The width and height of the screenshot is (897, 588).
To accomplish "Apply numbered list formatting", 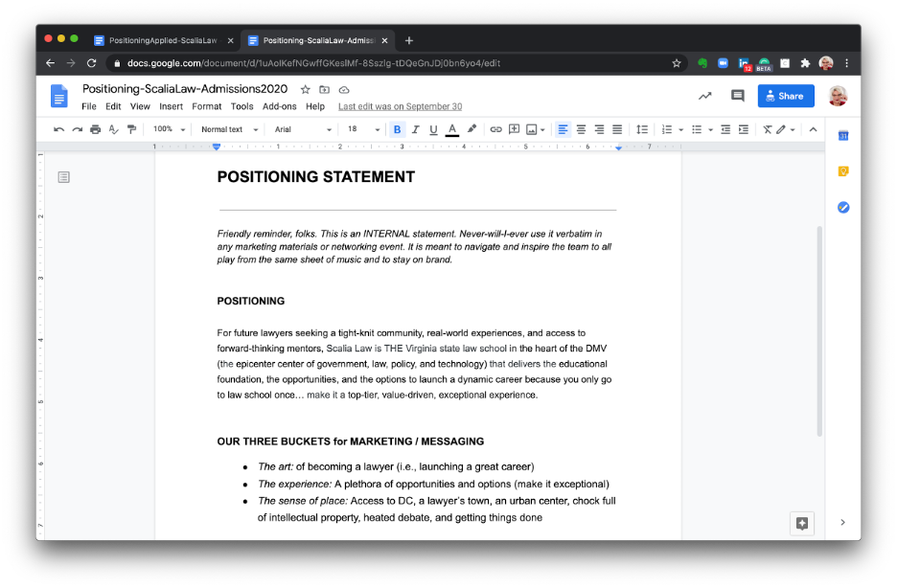I will [667, 129].
